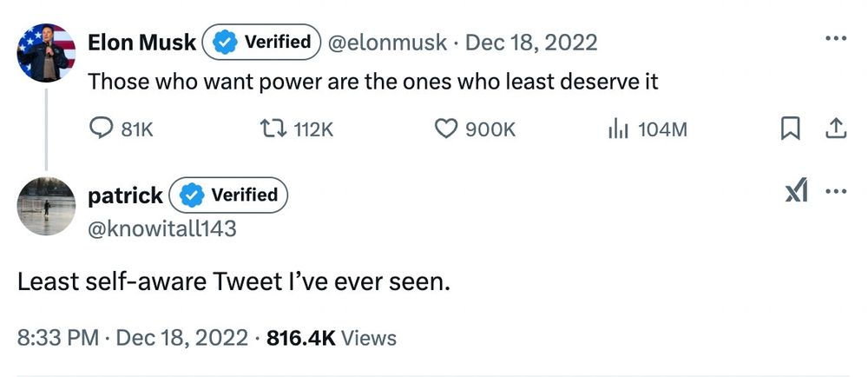
Task: Like the tweet with the heart icon
Action: (x=445, y=129)
